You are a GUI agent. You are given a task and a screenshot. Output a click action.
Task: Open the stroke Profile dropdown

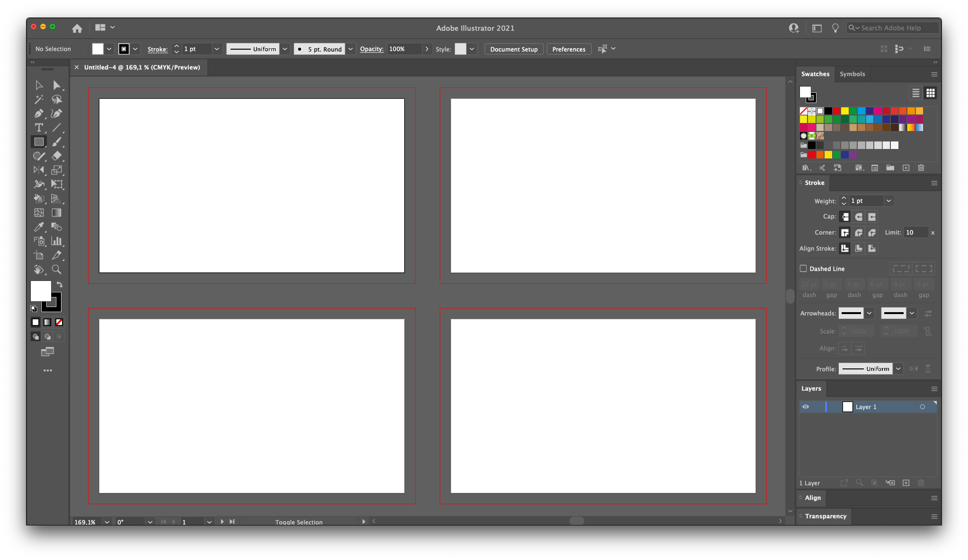pyautogui.click(x=898, y=369)
